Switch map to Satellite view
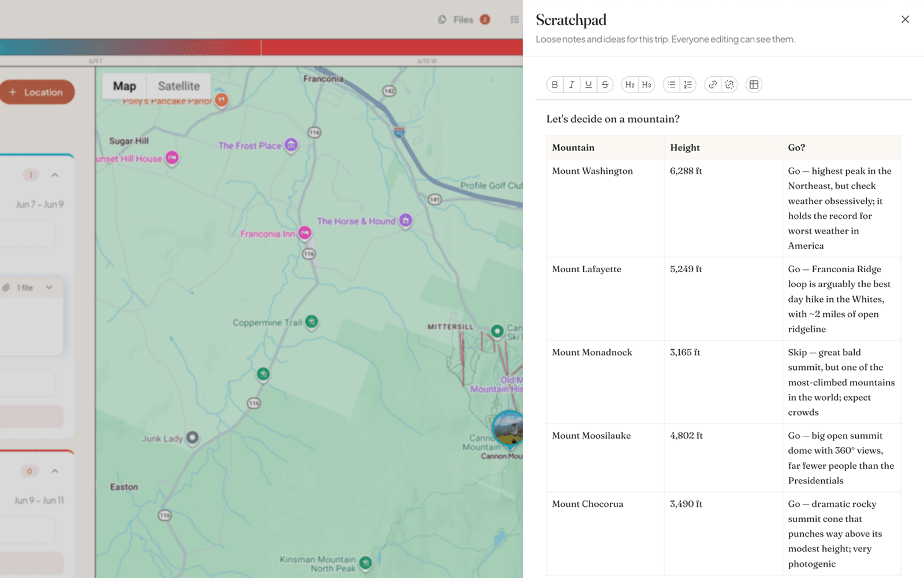924x578 pixels. (x=179, y=86)
